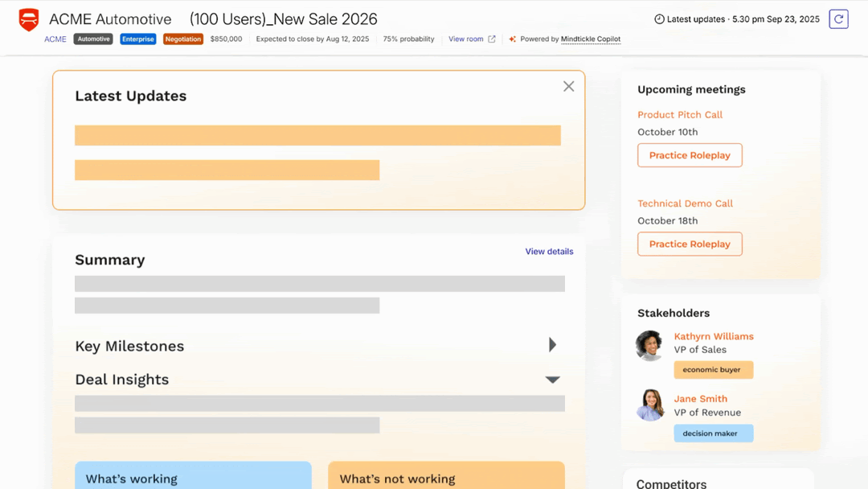Screen dimensions: 868x489
Task: Click the refresh icon button in header
Action: (838, 19)
